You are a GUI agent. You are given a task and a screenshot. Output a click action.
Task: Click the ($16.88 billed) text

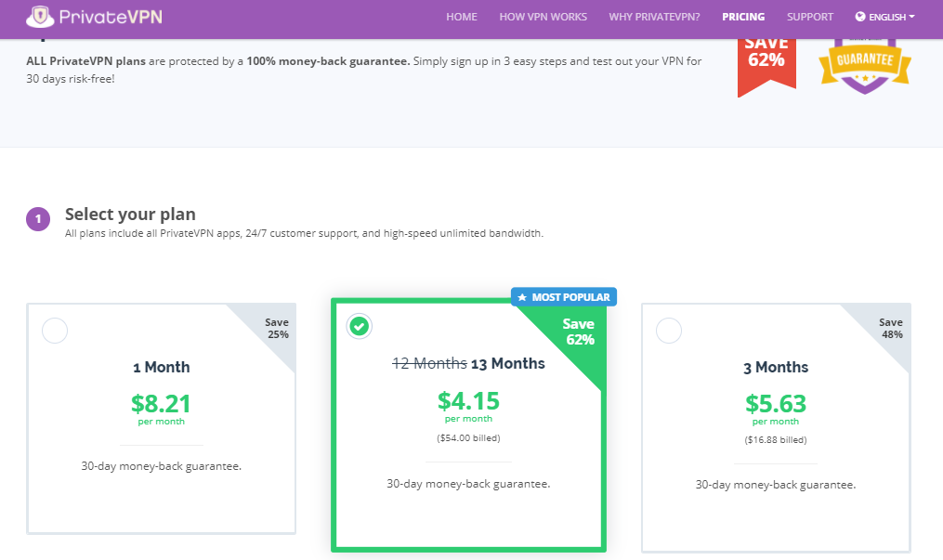(776, 440)
